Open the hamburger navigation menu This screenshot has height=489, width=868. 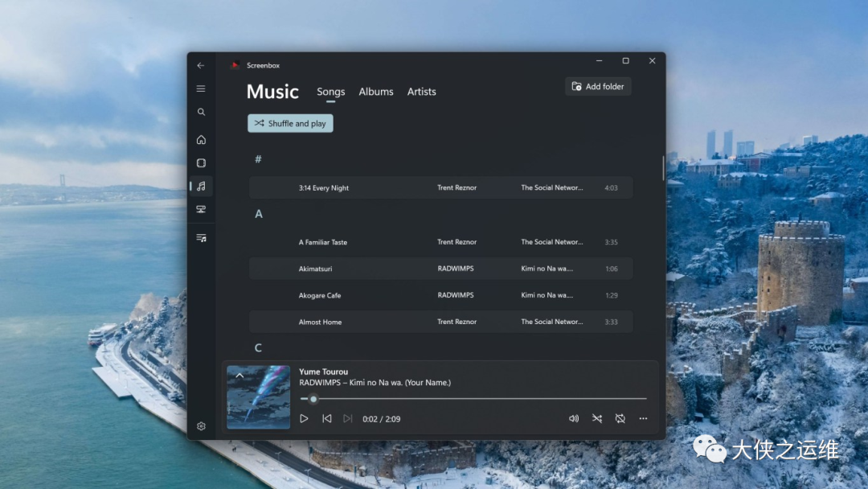(201, 88)
